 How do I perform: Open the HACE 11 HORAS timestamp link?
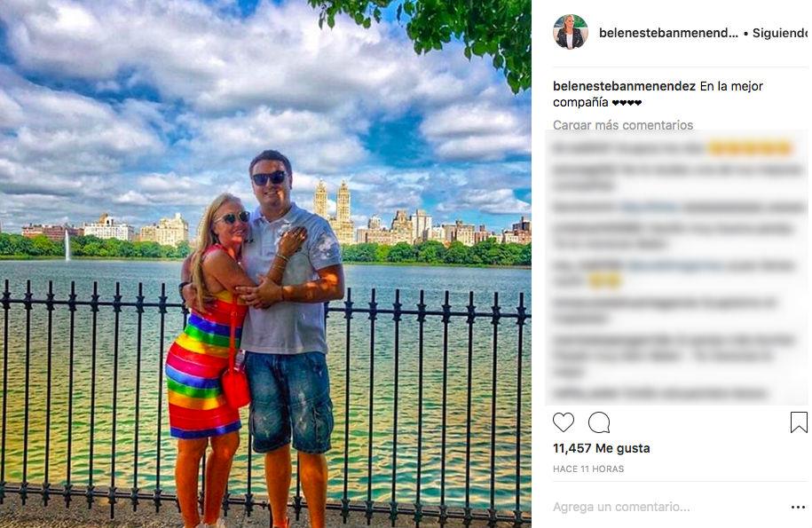[588, 469]
